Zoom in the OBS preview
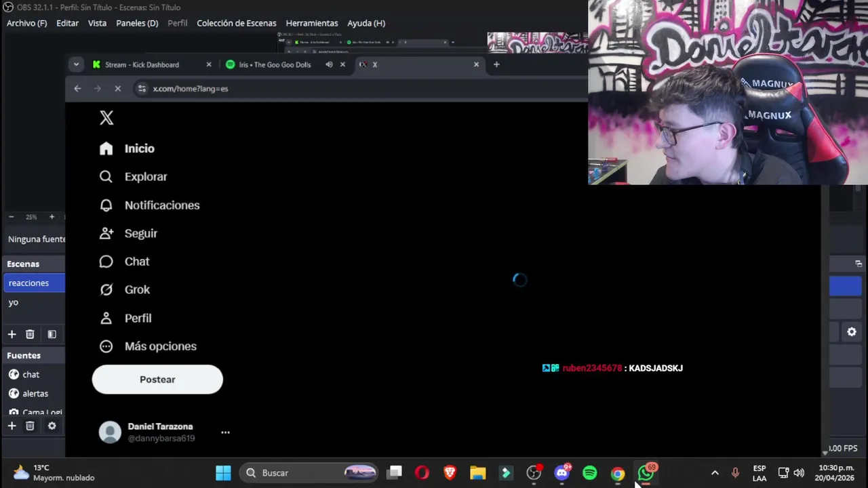This screenshot has width=868, height=488. pyautogui.click(x=52, y=217)
